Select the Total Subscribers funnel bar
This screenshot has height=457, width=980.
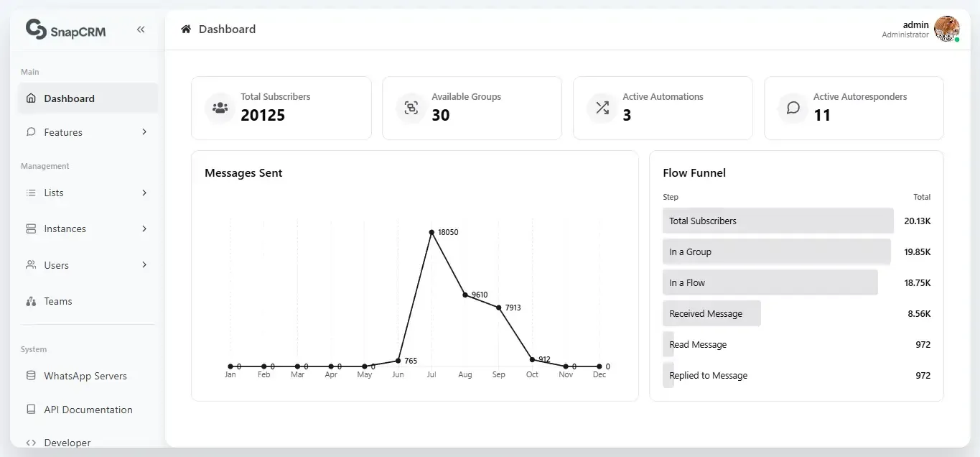pyautogui.click(x=778, y=221)
